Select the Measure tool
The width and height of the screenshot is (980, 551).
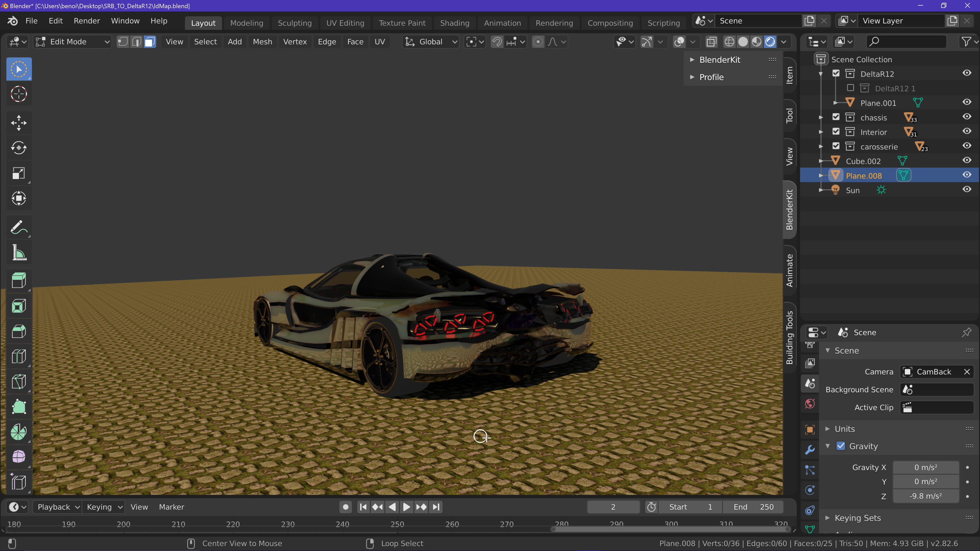(x=19, y=253)
